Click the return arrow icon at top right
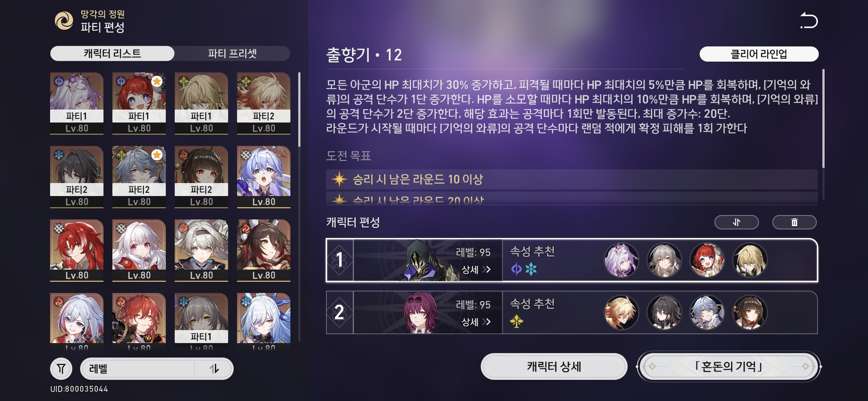This screenshot has width=868, height=401. click(x=809, y=20)
